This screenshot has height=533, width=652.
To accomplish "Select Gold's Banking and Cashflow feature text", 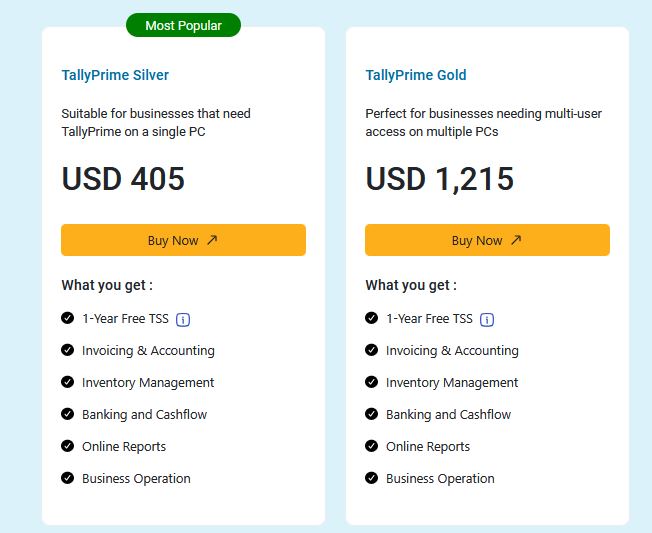I will click(x=448, y=415).
